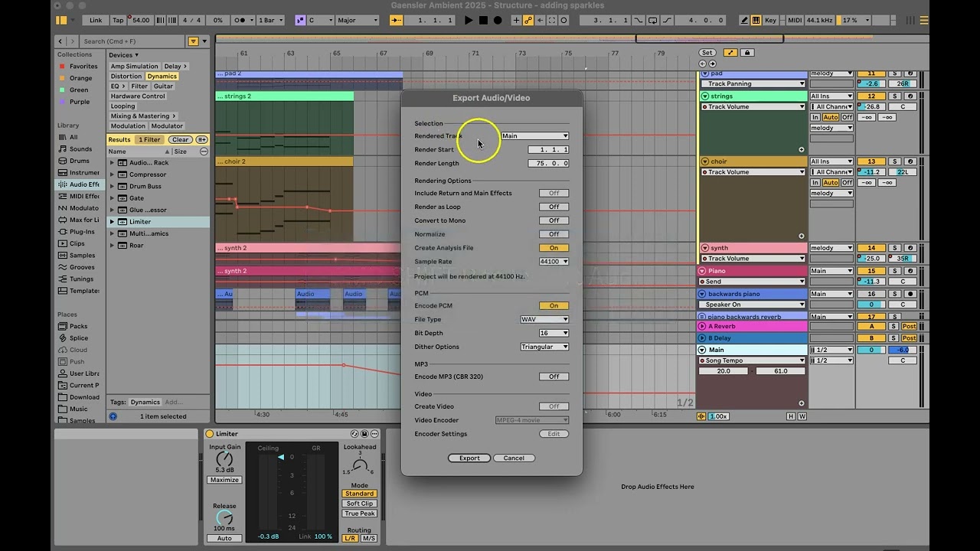Viewport: 980px width, 551px height.
Task: Click the browser filter funnel icon
Action: click(194, 41)
